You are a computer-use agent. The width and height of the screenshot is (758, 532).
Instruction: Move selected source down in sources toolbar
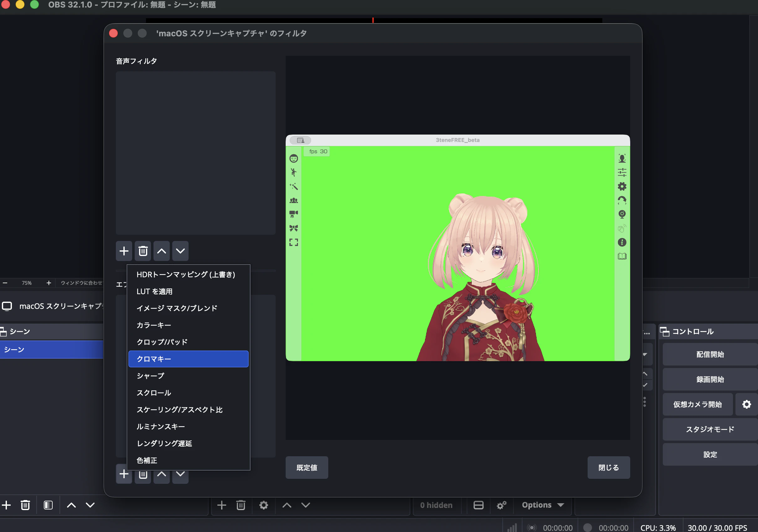click(x=306, y=505)
